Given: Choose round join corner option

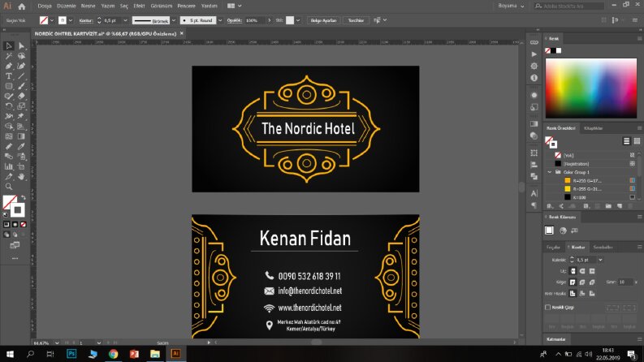Looking at the screenshot, I should point(582,282).
